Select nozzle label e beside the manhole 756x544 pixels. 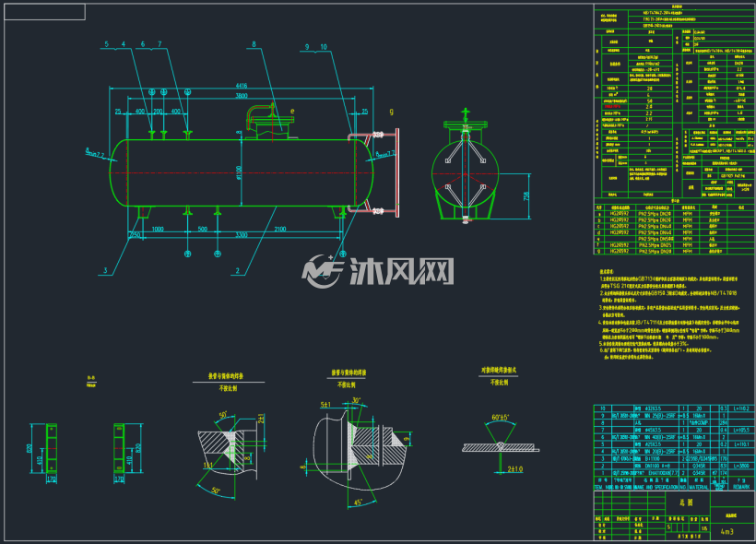pos(291,111)
